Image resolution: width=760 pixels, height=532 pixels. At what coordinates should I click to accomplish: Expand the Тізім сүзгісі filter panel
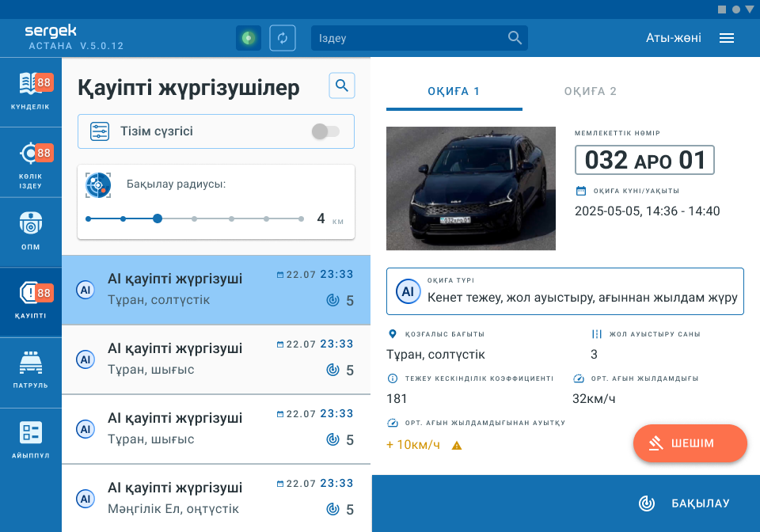pyautogui.click(x=157, y=131)
